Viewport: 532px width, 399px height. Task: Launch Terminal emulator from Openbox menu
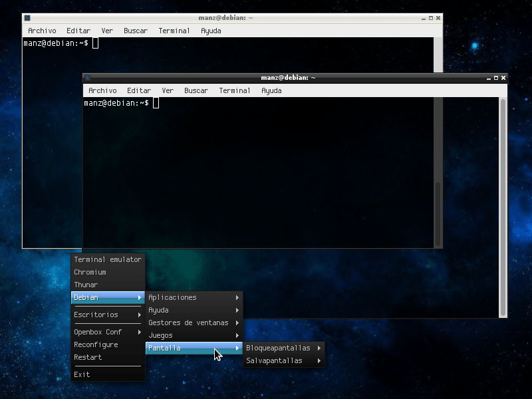(108, 259)
